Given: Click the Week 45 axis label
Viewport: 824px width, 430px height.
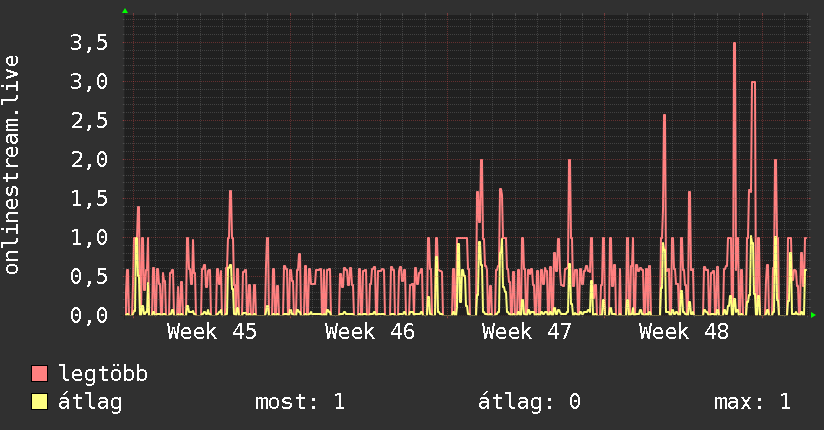Looking at the screenshot, I should point(212,332).
